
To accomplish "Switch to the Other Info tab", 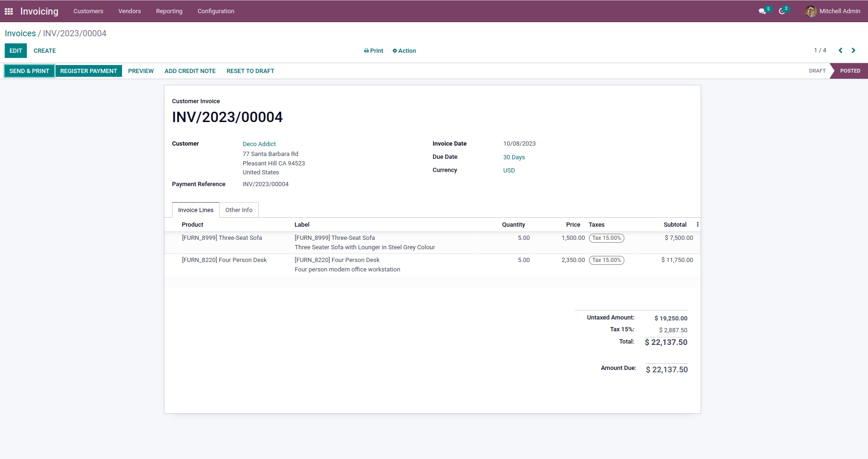I will click(x=239, y=210).
